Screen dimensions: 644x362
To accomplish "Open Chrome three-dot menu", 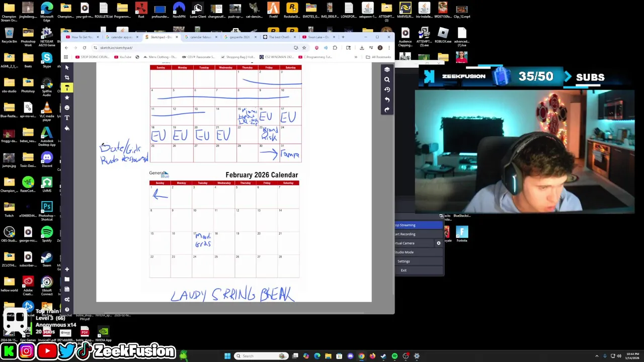I will (x=389, y=48).
